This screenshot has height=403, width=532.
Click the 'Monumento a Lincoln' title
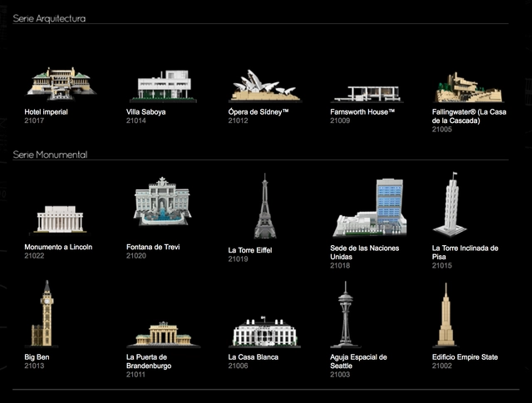coord(58,247)
